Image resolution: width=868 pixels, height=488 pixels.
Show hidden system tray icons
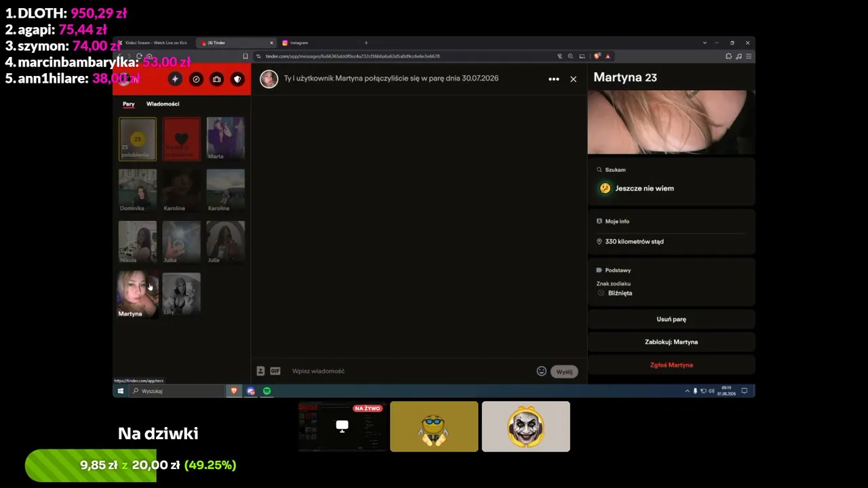pyautogui.click(x=687, y=391)
